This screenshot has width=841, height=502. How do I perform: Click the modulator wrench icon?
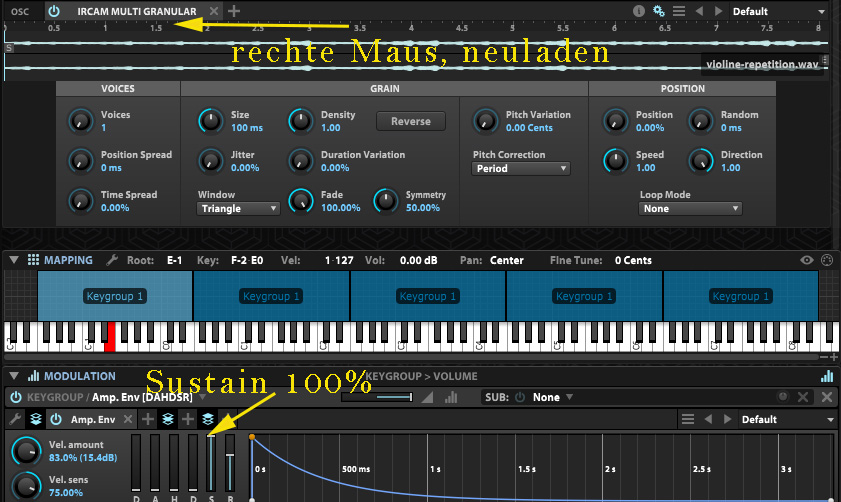coord(15,419)
